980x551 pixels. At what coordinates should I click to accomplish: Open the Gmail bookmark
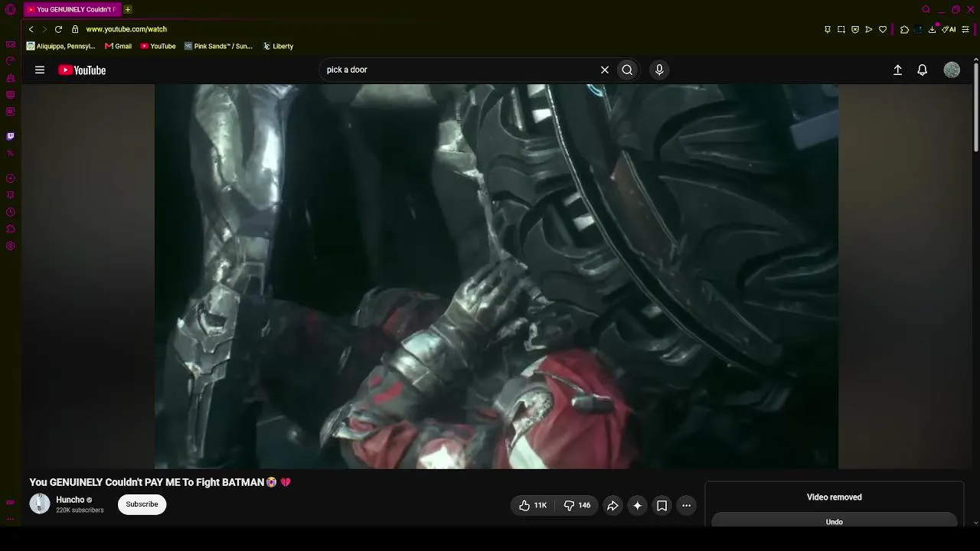(118, 46)
